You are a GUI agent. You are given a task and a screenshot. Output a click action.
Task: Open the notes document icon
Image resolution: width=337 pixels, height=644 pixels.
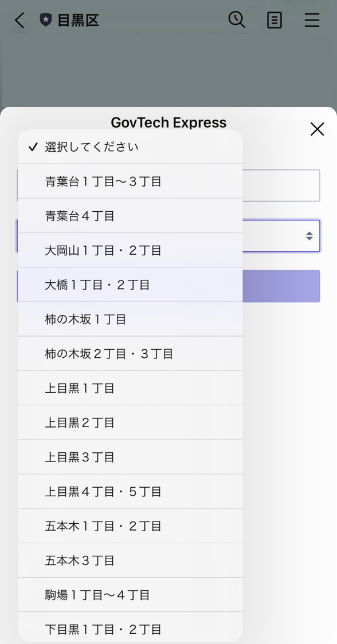pos(274,20)
